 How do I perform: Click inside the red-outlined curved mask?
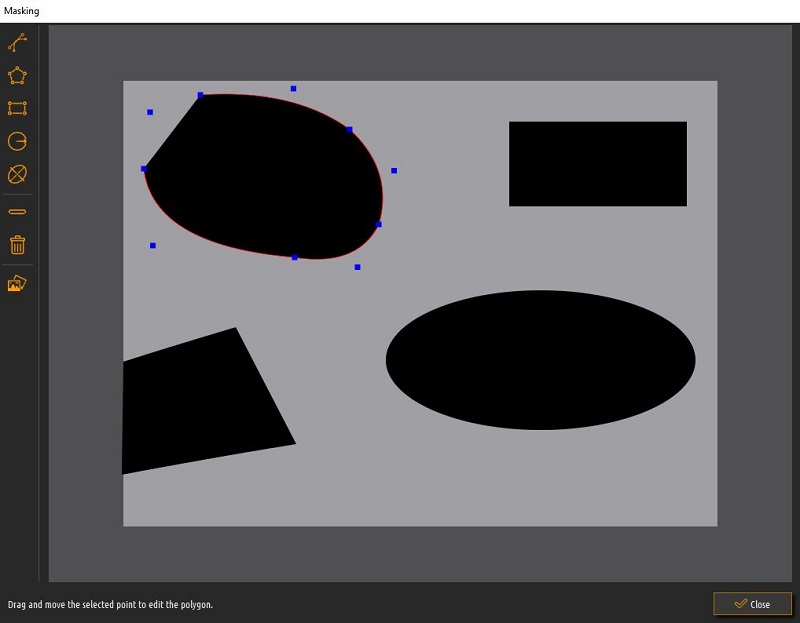pos(265,176)
